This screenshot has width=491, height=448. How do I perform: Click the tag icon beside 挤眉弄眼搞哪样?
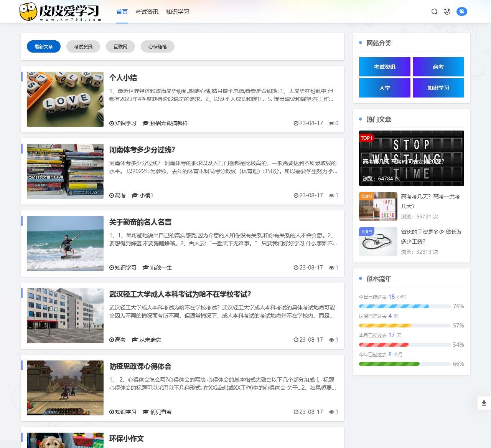point(145,123)
